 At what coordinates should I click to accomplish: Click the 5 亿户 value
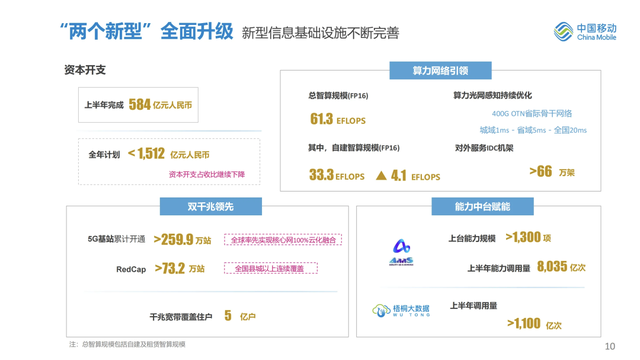[240, 316]
